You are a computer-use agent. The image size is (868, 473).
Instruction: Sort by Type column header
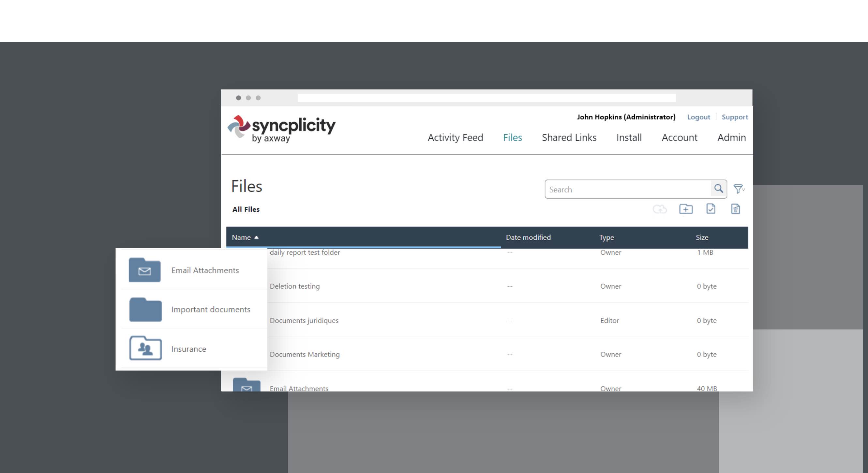pyautogui.click(x=606, y=237)
